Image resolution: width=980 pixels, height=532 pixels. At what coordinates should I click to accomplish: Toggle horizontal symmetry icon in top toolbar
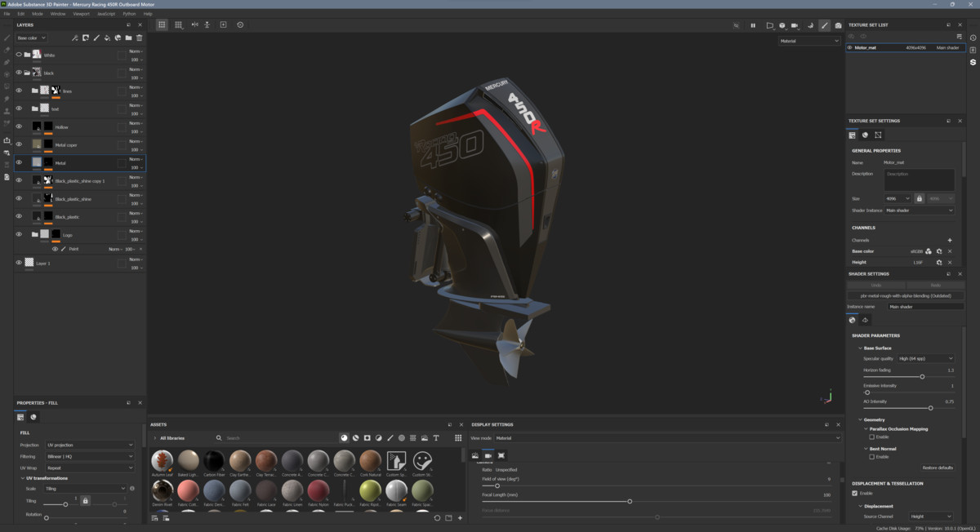pos(194,24)
